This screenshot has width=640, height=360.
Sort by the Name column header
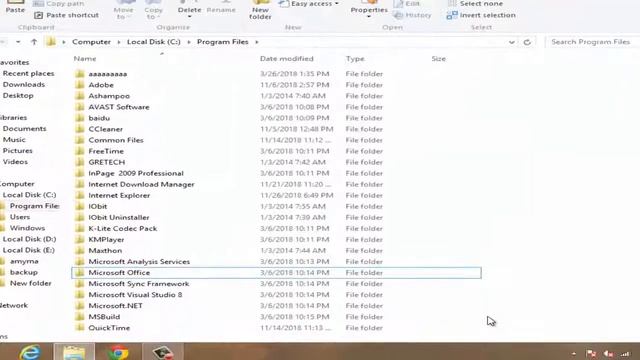(x=85, y=59)
